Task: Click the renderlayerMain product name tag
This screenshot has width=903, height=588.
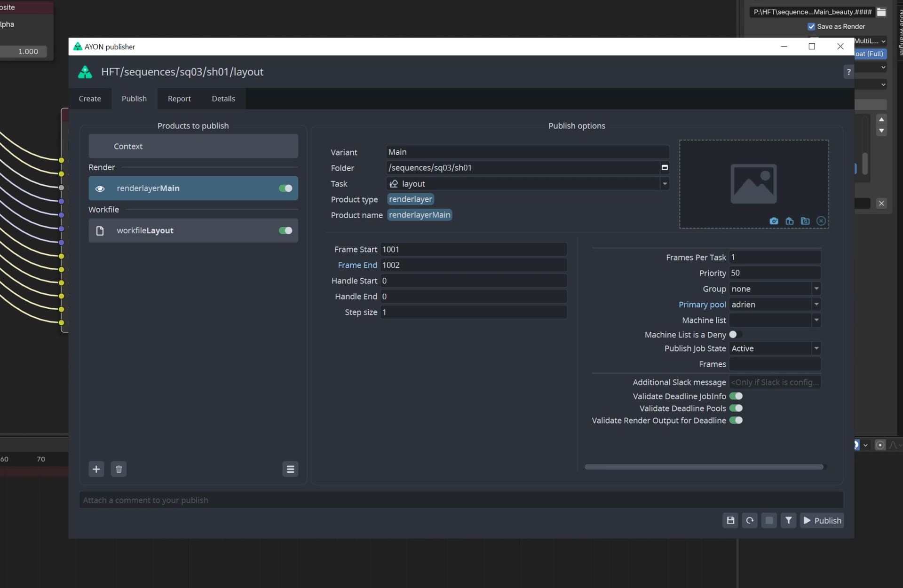Action: coord(420,215)
